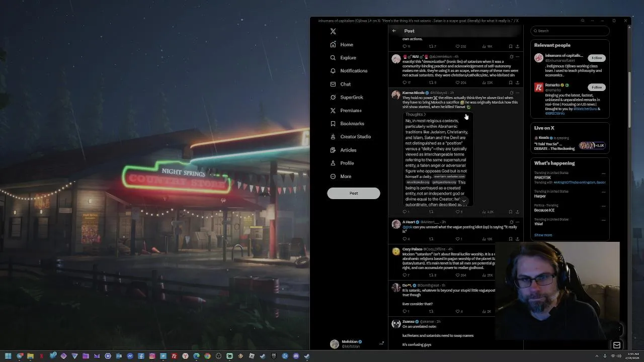This screenshot has height=362, width=644.
Task: Like the NAI reply with 204 likes
Action: pyautogui.click(x=457, y=82)
